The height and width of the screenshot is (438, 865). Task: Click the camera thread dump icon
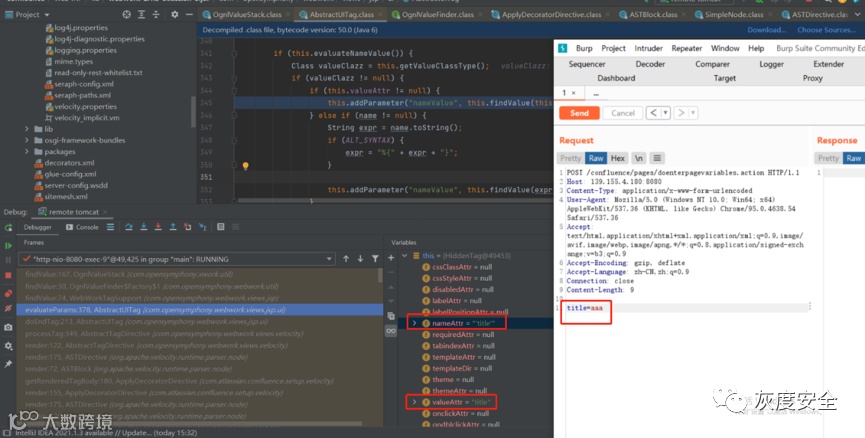(8, 327)
